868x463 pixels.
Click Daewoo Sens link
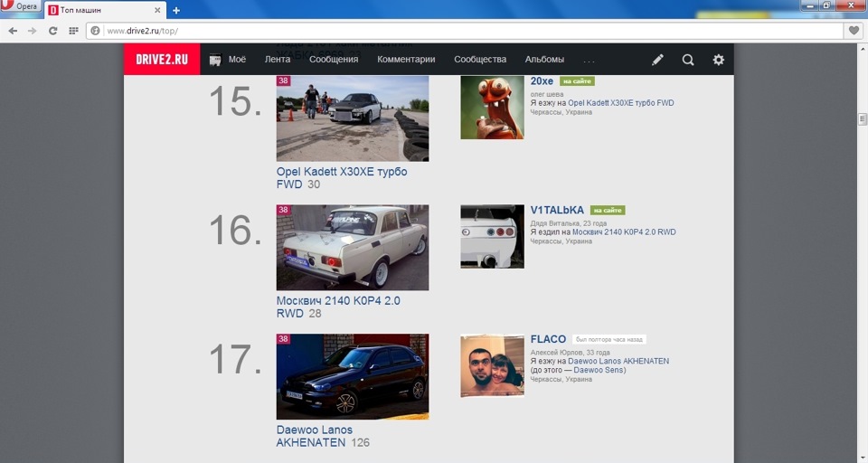[599, 370]
